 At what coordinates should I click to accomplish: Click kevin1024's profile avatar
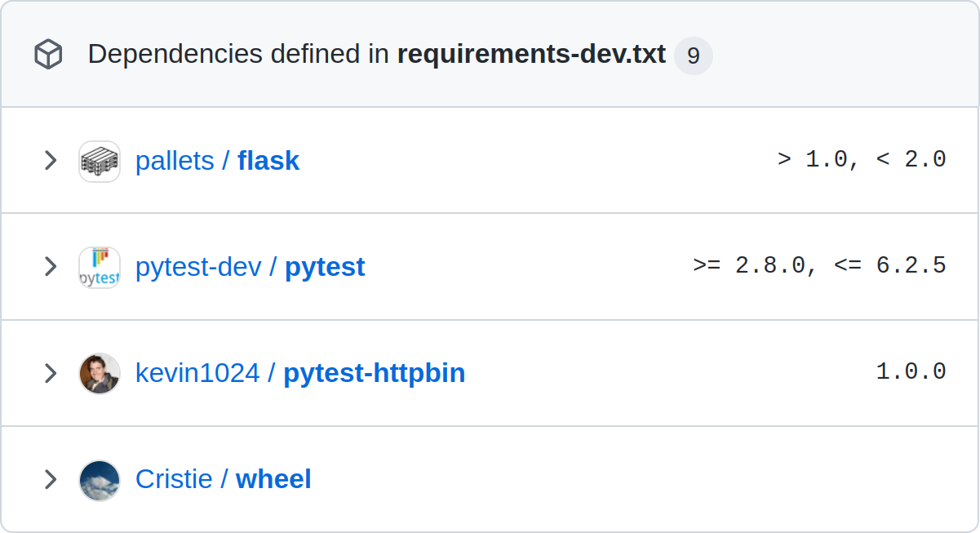[100, 373]
